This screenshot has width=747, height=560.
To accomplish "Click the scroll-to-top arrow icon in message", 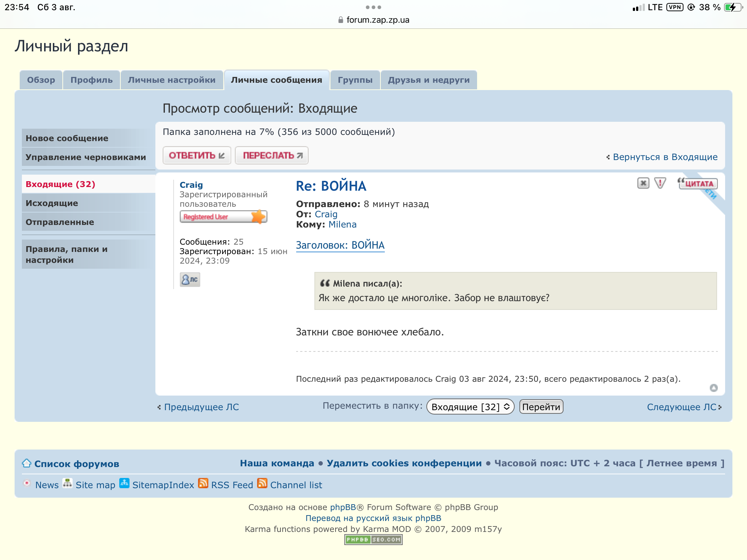I will point(713,388).
